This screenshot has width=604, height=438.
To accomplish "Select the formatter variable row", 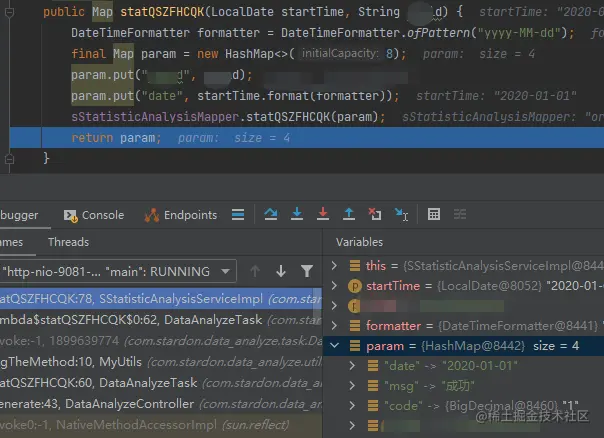I will (x=463, y=326).
